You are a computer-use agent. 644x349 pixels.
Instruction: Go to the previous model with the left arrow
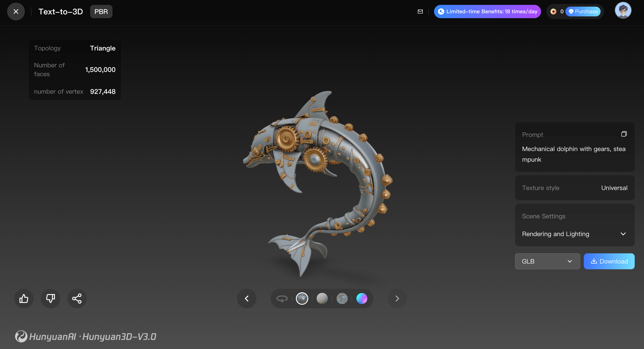[x=247, y=299]
